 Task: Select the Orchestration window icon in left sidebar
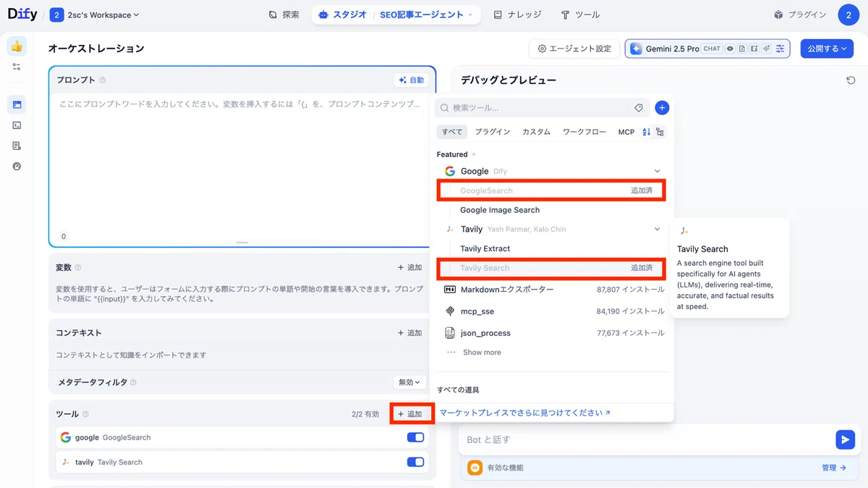(17, 105)
